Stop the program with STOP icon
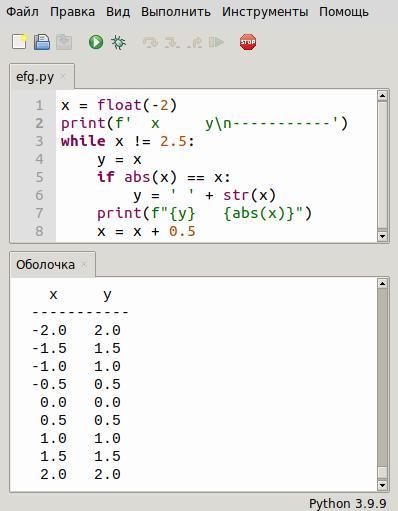Screen dimensions: 398x511 coord(248,42)
